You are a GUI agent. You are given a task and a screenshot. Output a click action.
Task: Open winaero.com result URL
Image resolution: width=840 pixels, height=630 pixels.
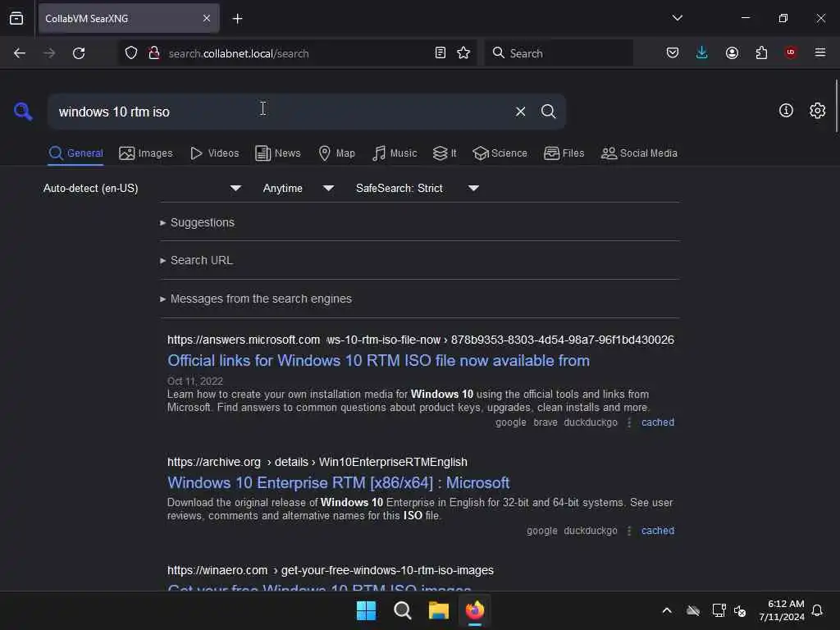(x=330, y=570)
